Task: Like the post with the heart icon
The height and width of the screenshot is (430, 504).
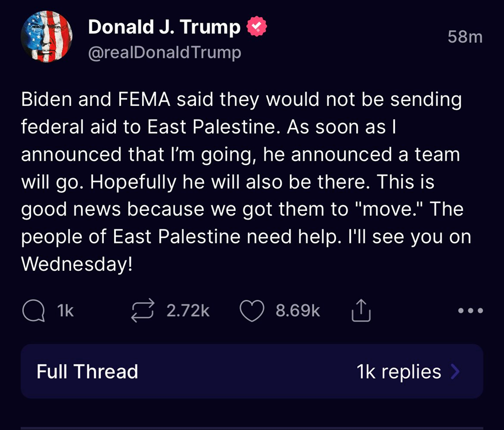Action: pyautogui.click(x=252, y=311)
